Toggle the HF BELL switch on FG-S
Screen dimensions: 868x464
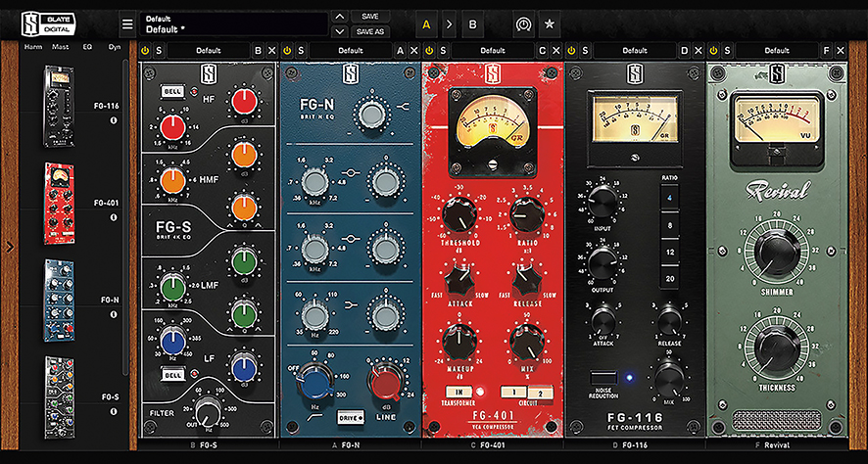point(172,91)
